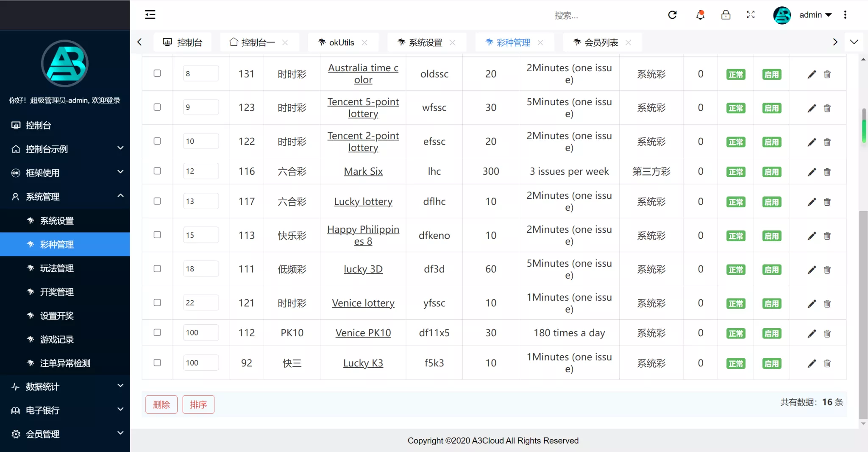The image size is (868, 452).
Task: Open the Tencent 5-point lottery link
Action: tap(363, 108)
